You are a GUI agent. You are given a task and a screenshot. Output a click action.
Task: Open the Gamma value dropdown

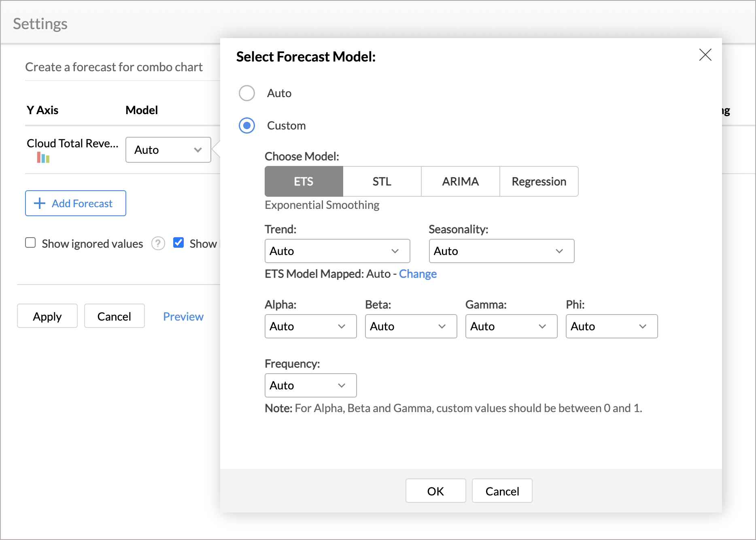511,326
